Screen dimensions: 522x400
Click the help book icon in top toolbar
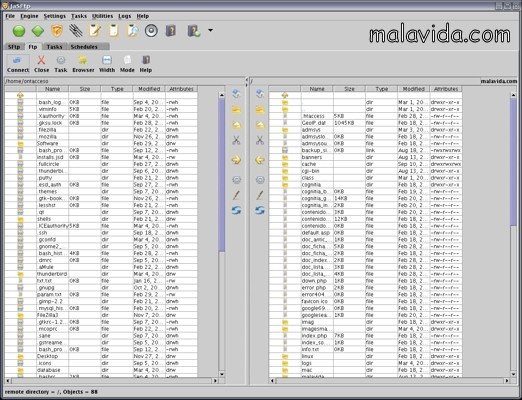click(170, 31)
